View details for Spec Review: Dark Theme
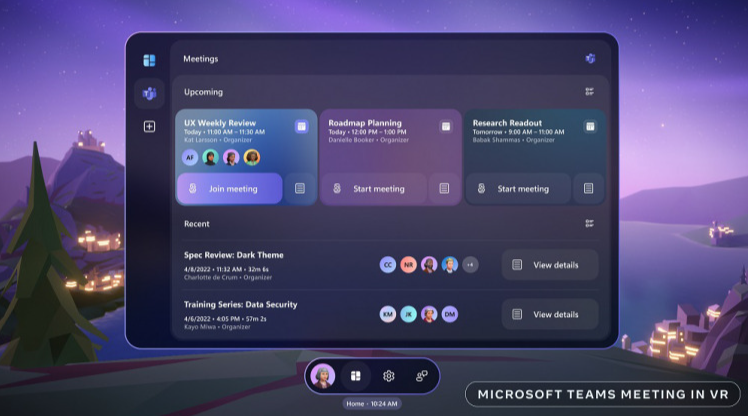This screenshot has height=416, width=748. click(x=550, y=265)
